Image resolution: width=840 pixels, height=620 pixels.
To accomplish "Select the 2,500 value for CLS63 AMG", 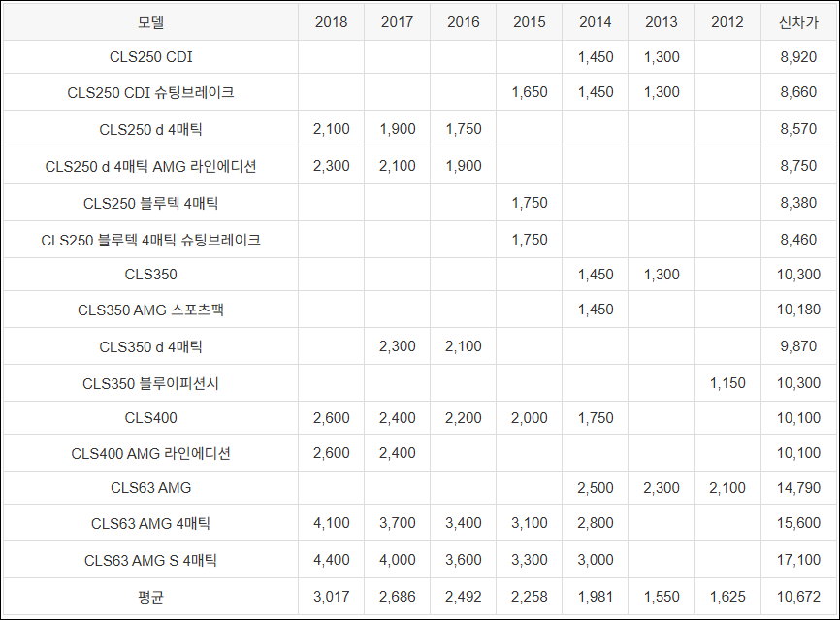I will pyautogui.click(x=596, y=488).
